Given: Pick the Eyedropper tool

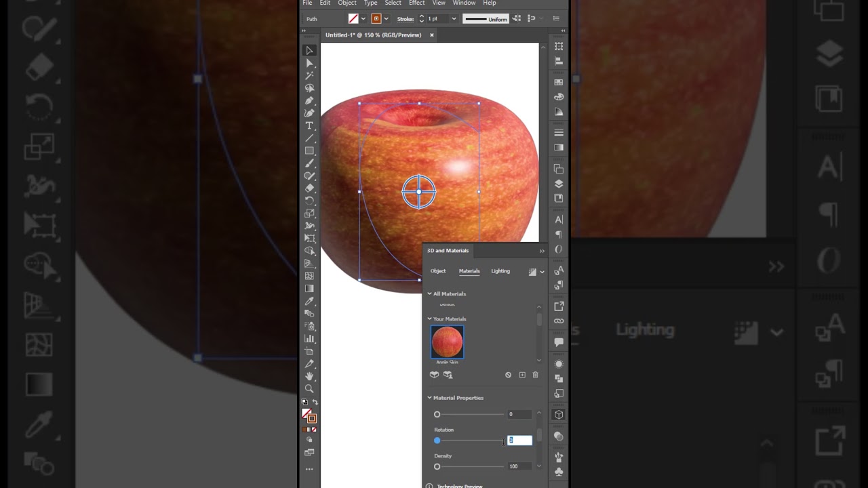Looking at the screenshot, I should (x=309, y=301).
